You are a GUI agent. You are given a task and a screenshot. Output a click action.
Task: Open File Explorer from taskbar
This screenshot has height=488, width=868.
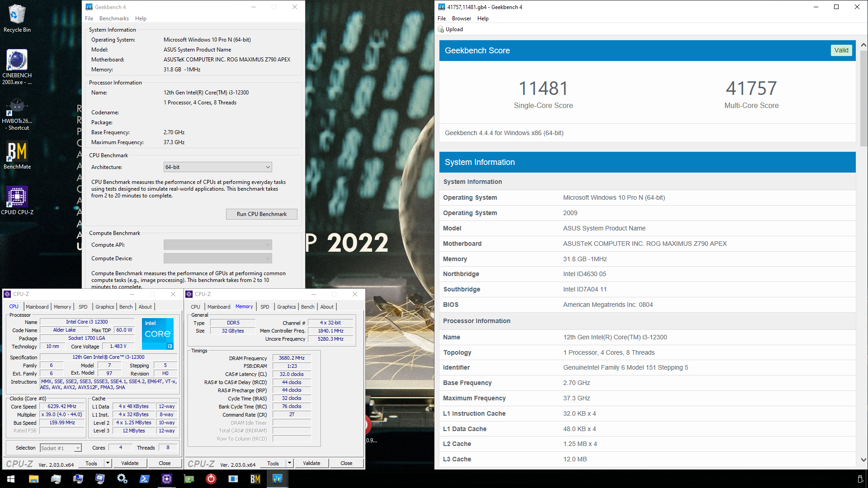click(x=33, y=479)
